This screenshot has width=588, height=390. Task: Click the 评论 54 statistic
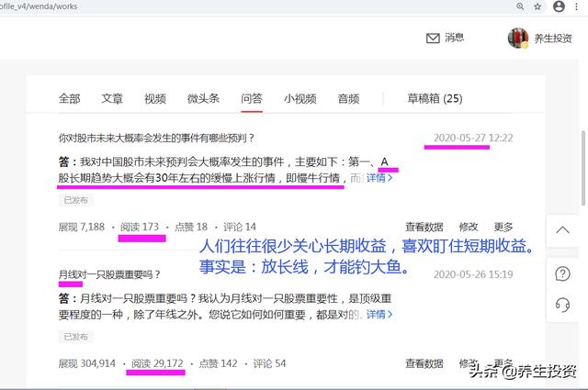pos(269,363)
